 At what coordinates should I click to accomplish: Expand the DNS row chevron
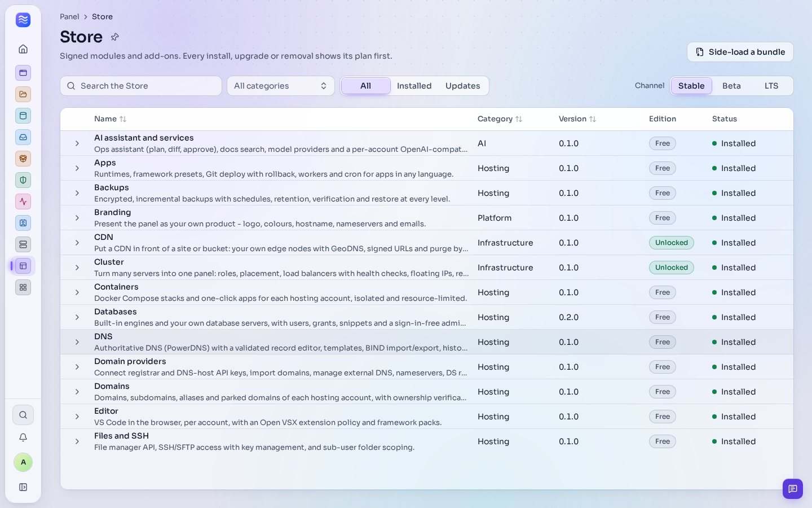point(77,342)
